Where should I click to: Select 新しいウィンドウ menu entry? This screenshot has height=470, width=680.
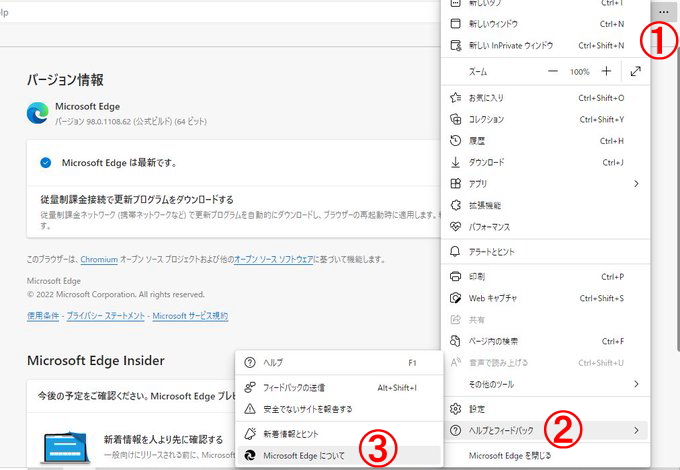click(545, 23)
